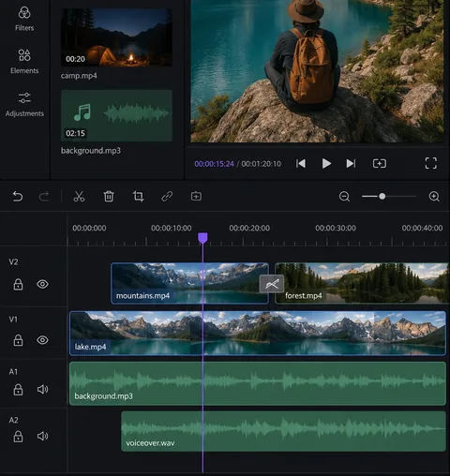Select the forest.mp4 clip

pos(362,283)
